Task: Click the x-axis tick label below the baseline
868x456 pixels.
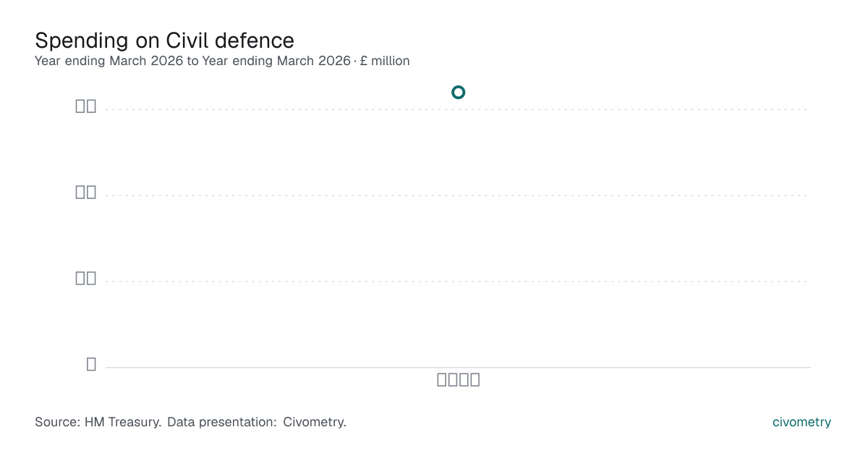Action: pos(459,379)
